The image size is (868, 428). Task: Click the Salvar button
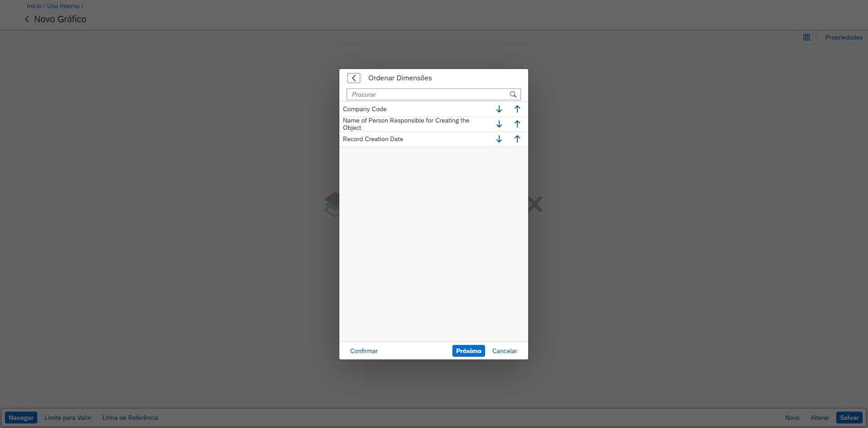pyautogui.click(x=849, y=418)
